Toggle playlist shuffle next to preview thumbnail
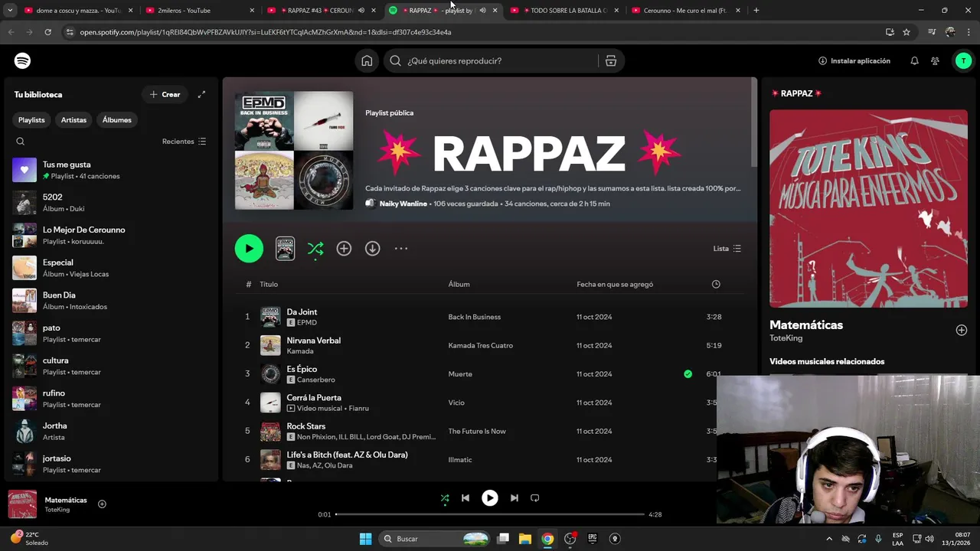Image resolution: width=980 pixels, height=551 pixels. click(315, 249)
